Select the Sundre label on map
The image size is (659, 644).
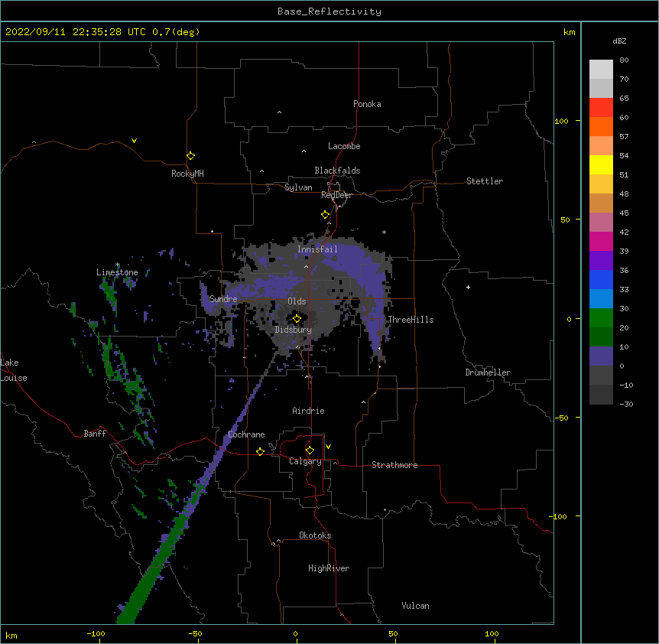(223, 299)
